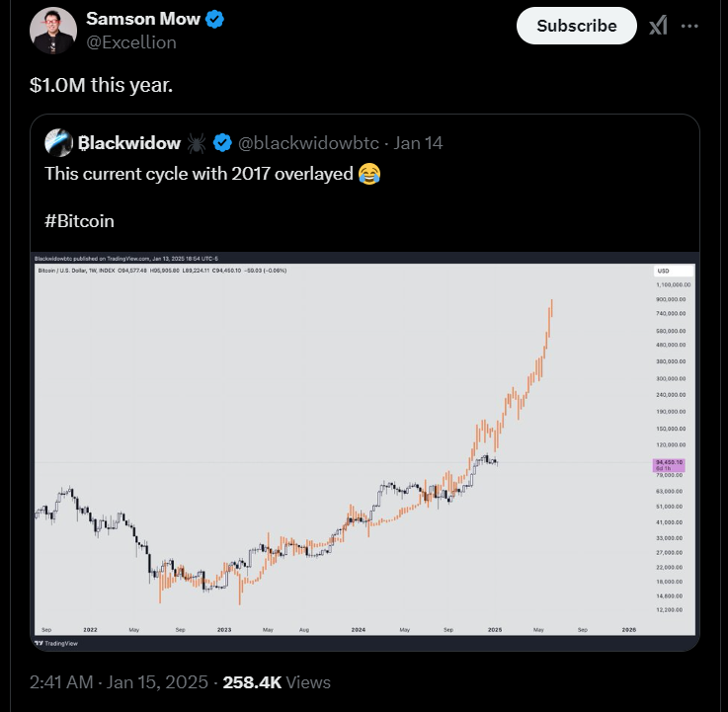The width and height of the screenshot is (728, 712).
Task: Click the "$1.0M this year." post text
Action: click(x=102, y=86)
